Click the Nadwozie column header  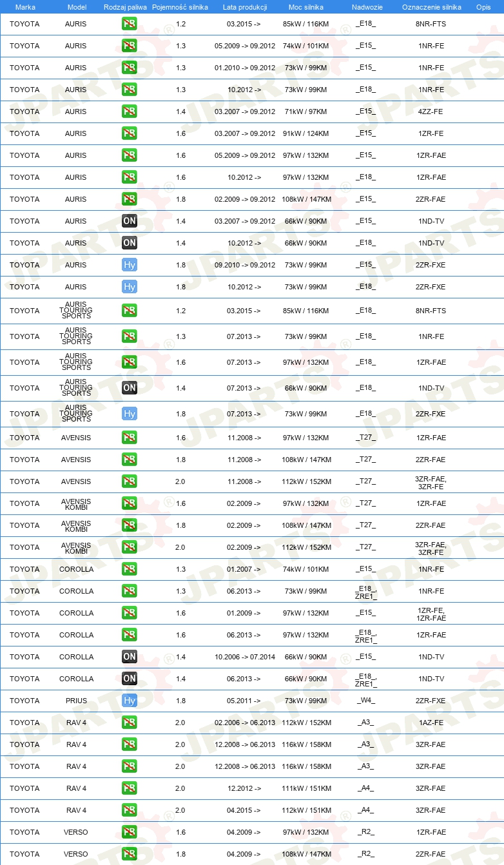pos(367,6)
